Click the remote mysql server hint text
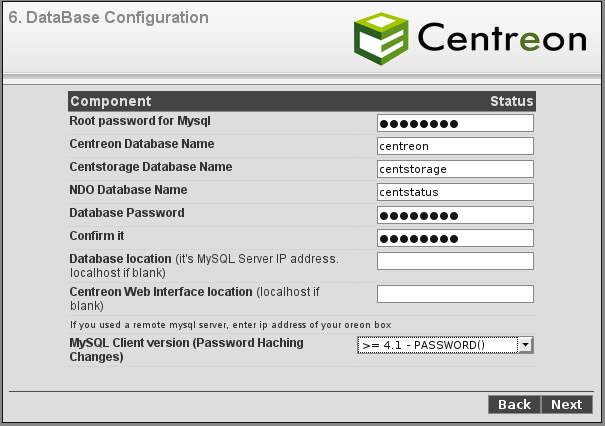The width and height of the screenshot is (605, 426). [x=230, y=325]
